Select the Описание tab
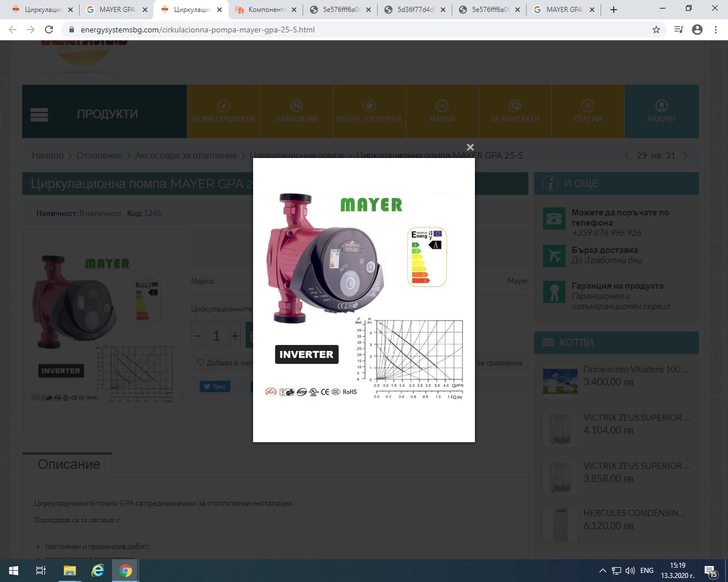 tap(68, 464)
